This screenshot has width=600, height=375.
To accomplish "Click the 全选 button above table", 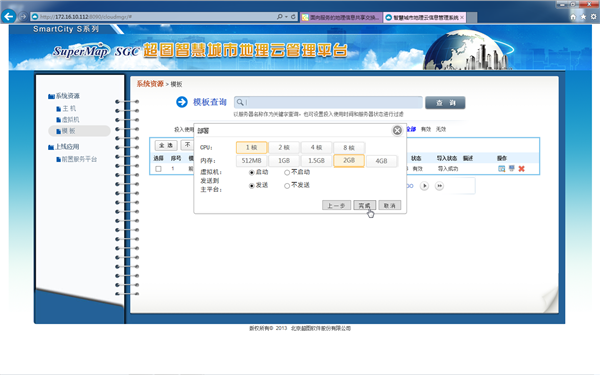I will point(166,145).
